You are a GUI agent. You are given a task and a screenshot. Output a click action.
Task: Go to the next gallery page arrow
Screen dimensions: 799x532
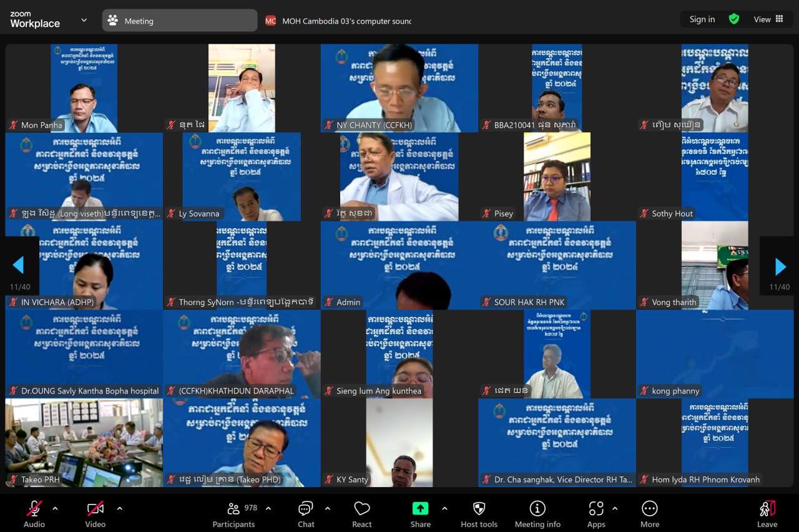(x=780, y=266)
